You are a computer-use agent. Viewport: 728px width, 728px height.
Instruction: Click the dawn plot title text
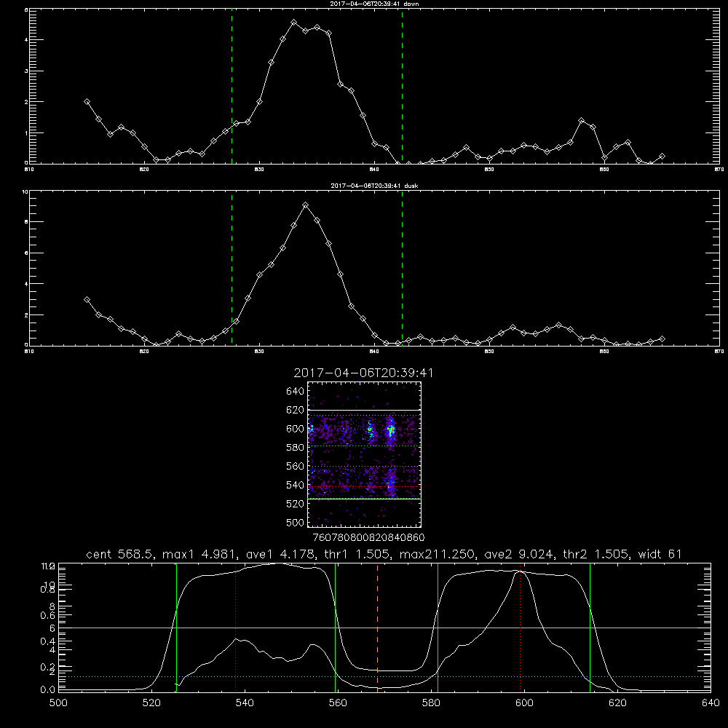[375, 4]
